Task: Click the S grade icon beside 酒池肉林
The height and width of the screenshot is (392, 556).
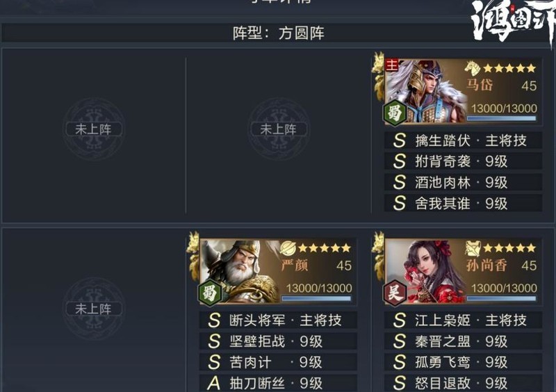Action: [x=399, y=182]
